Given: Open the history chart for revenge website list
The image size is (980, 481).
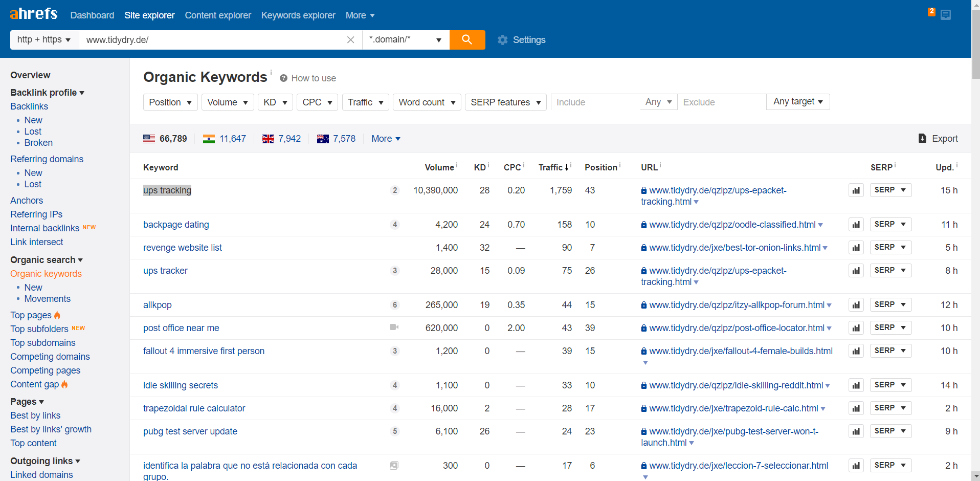Looking at the screenshot, I should (x=856, y=248).
